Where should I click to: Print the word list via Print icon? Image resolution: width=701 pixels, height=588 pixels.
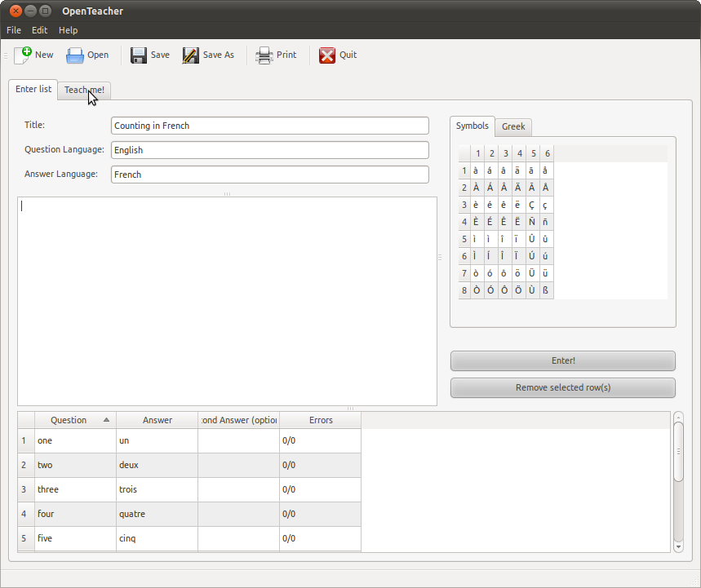264,55
